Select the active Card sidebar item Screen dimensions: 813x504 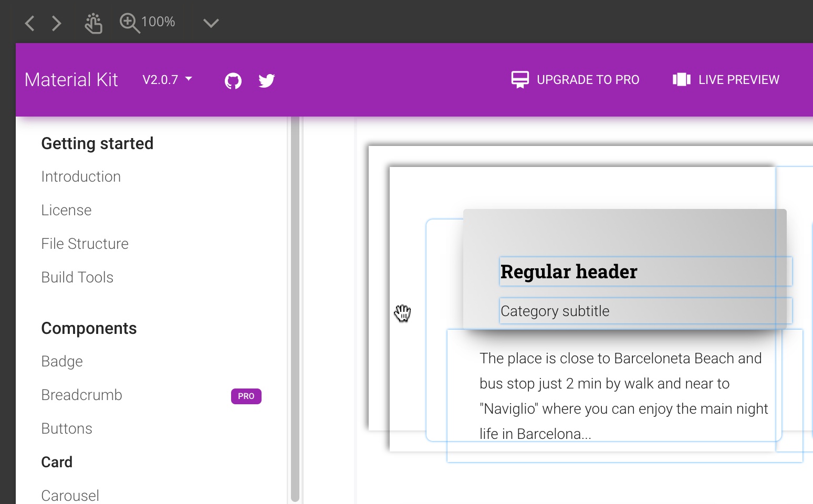coord(57,462)
